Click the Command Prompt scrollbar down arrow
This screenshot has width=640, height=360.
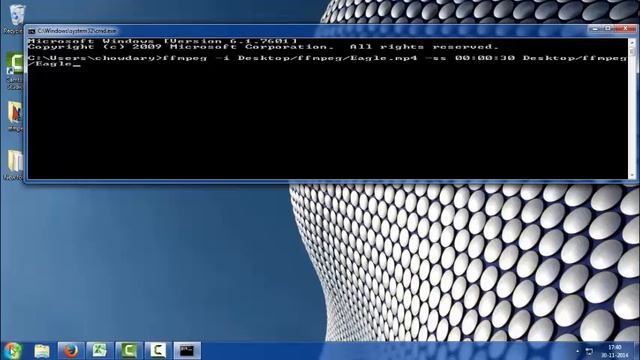(x=632, y=175)
